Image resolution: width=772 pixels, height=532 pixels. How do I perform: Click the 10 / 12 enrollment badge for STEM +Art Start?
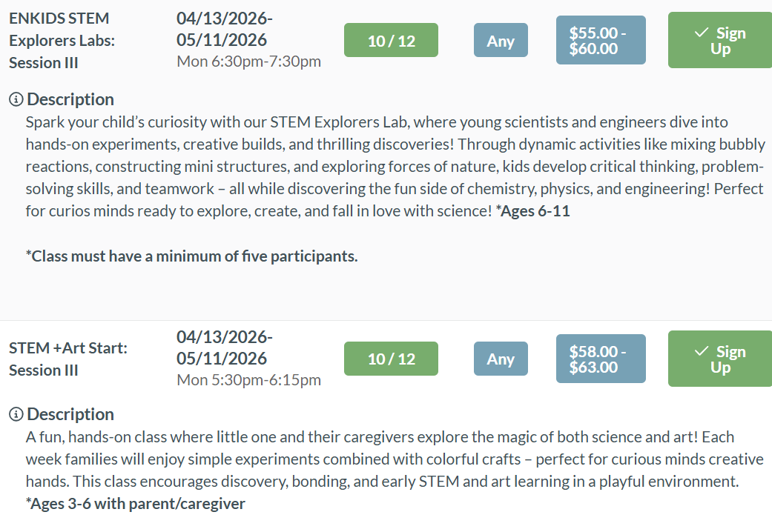(x=391, y=359)
